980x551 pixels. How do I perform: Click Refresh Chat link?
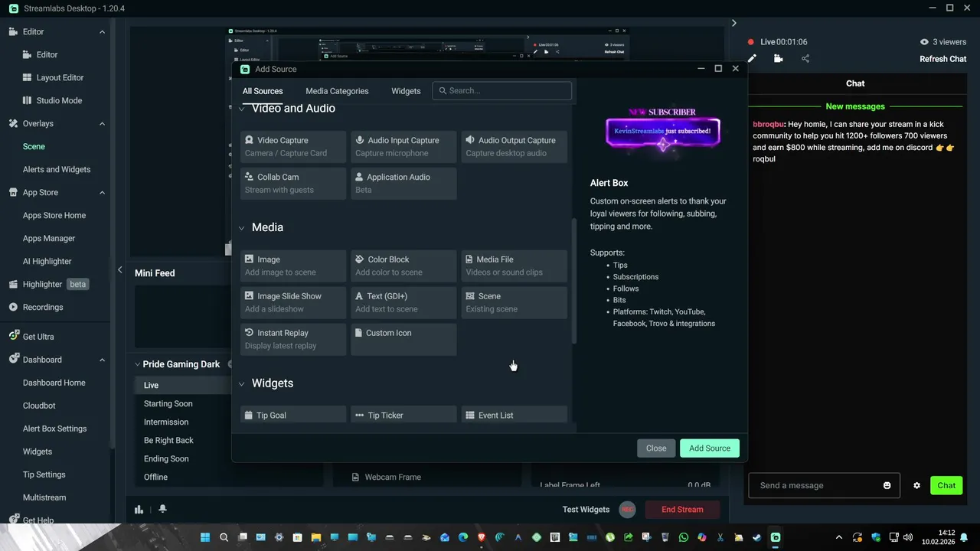tap(943, 59)
